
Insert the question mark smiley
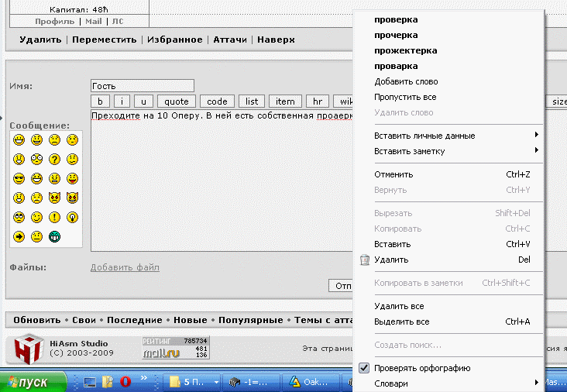(x=55, y=160)
